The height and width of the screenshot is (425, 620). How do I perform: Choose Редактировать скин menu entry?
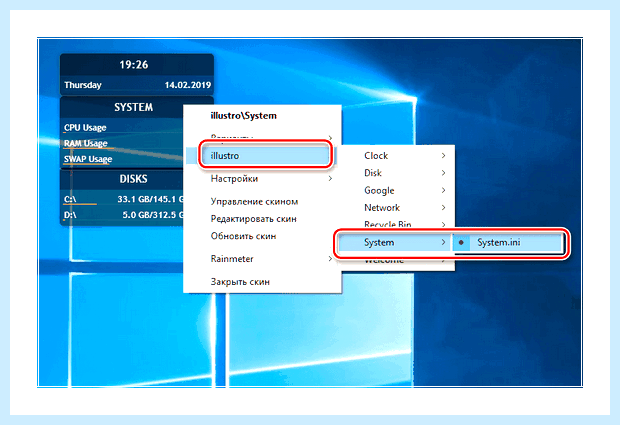(x=261, y=219)
